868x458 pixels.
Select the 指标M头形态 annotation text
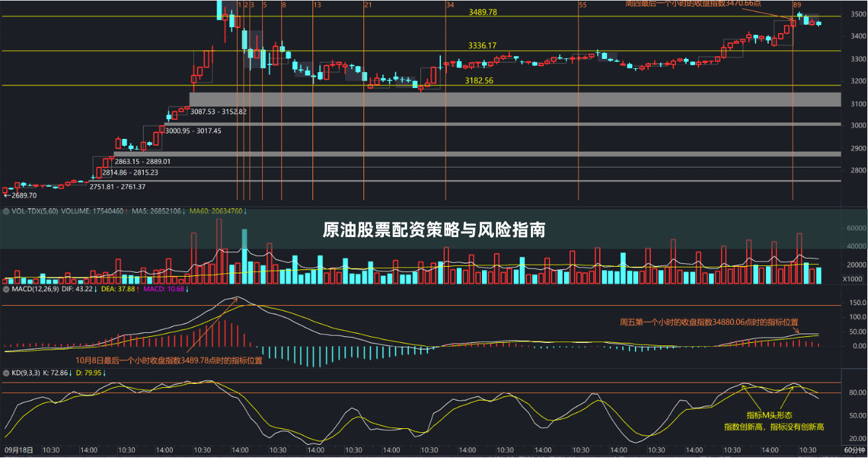click(x=770, y=415)
